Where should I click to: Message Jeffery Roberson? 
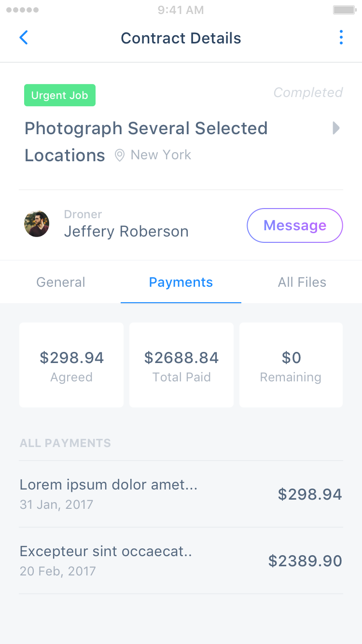coord(294,225)
